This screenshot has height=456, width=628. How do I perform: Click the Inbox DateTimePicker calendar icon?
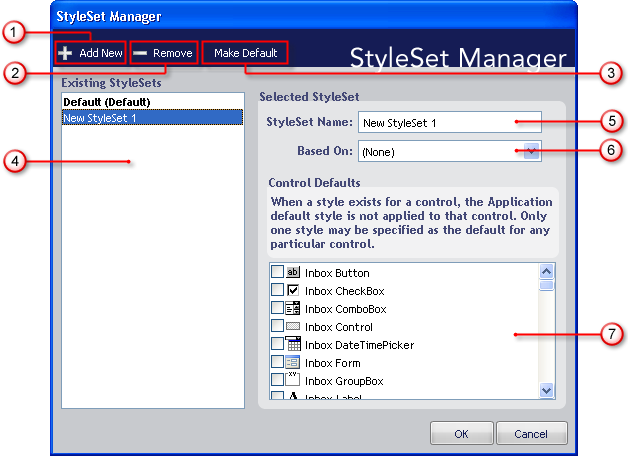pos(293,344)
